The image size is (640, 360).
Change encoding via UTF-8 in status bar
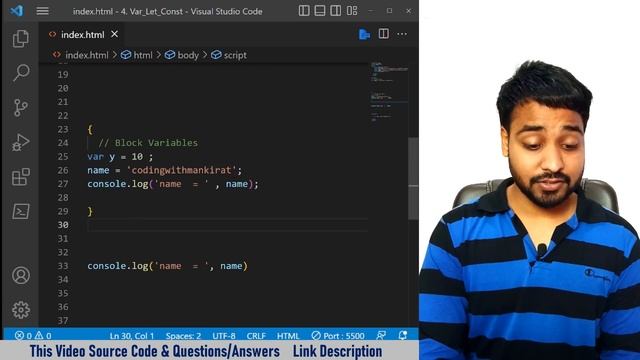coord(224,336)
